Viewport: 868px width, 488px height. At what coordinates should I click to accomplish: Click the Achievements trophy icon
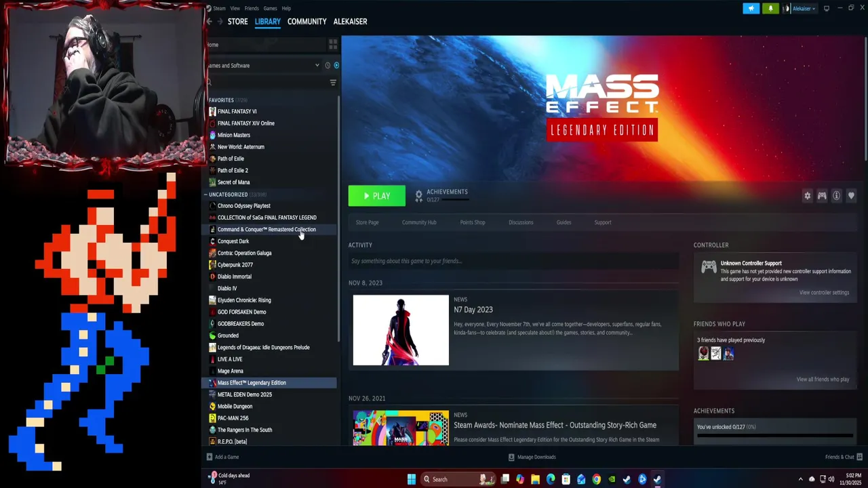point(418,195)
